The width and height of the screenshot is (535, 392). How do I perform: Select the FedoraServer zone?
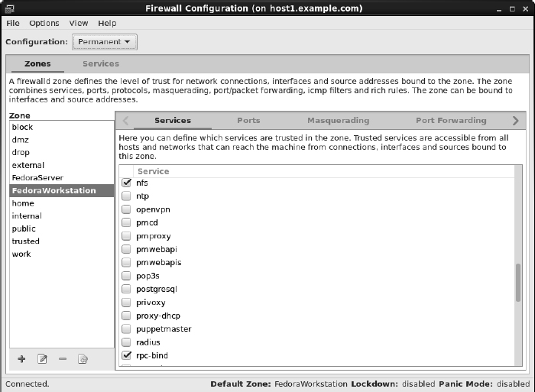tap(62, 178)
